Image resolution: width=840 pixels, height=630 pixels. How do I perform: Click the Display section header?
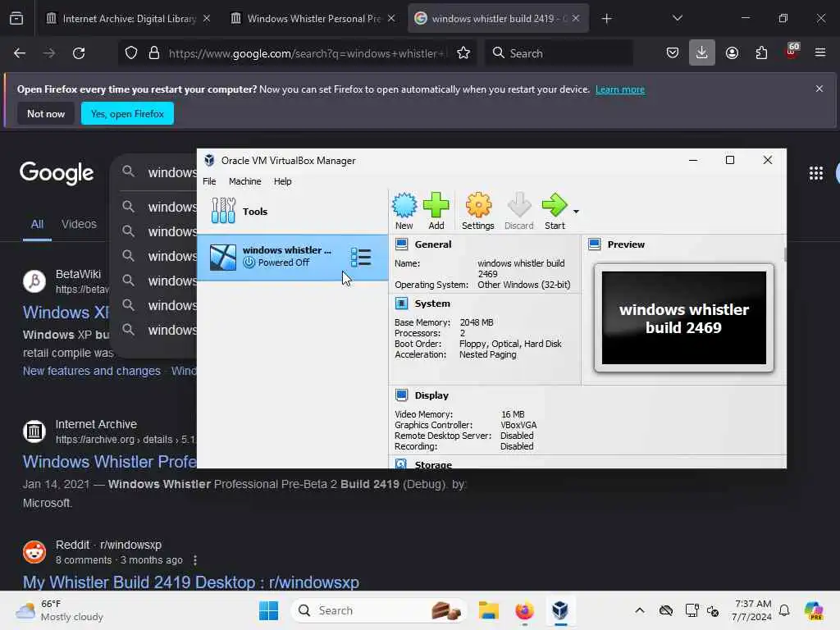tap(431, 395)
